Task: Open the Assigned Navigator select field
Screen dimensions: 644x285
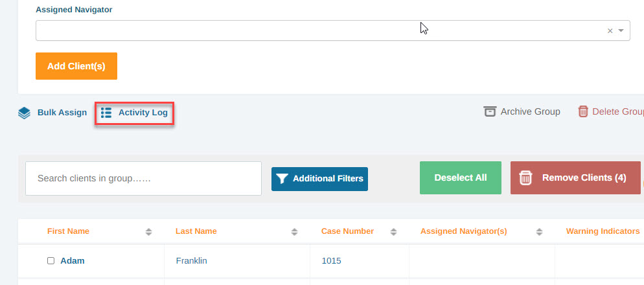Action: coord(332,30)
